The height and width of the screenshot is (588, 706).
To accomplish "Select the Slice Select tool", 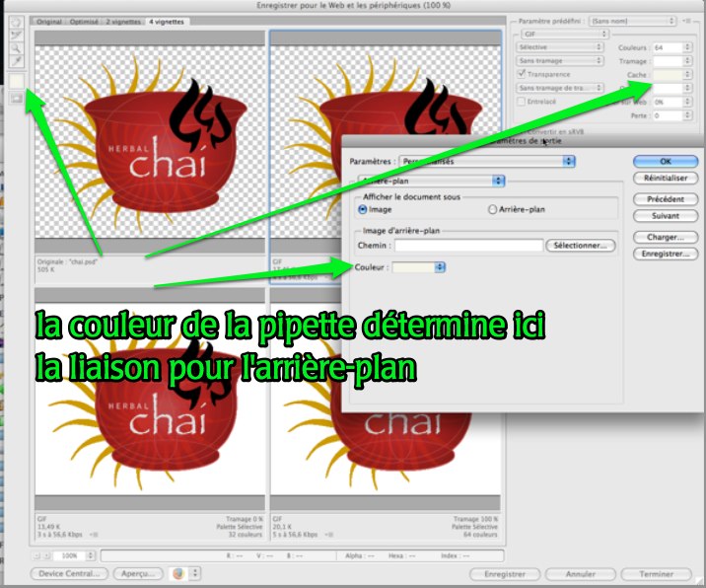I will (x=14, y=35).
